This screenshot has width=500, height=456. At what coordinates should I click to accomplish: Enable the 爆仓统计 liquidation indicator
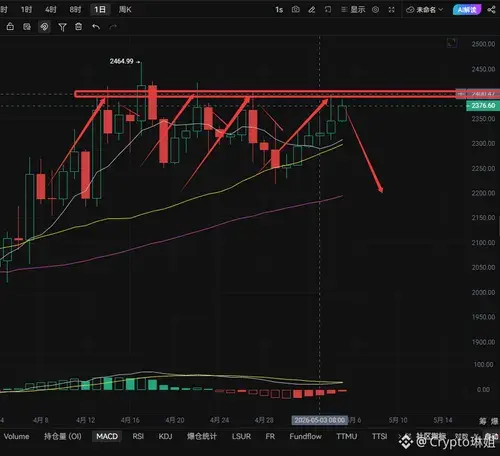pos(202,436)
